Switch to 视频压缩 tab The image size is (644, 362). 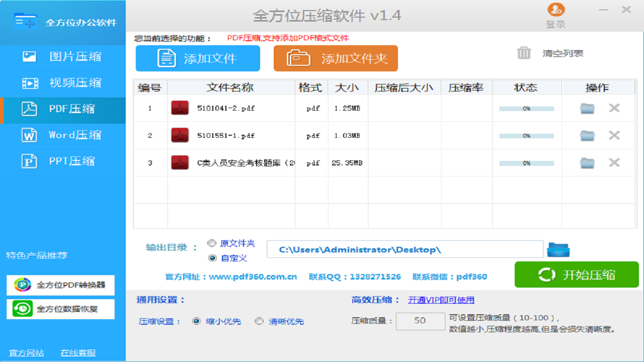click(x=63, y=83)
